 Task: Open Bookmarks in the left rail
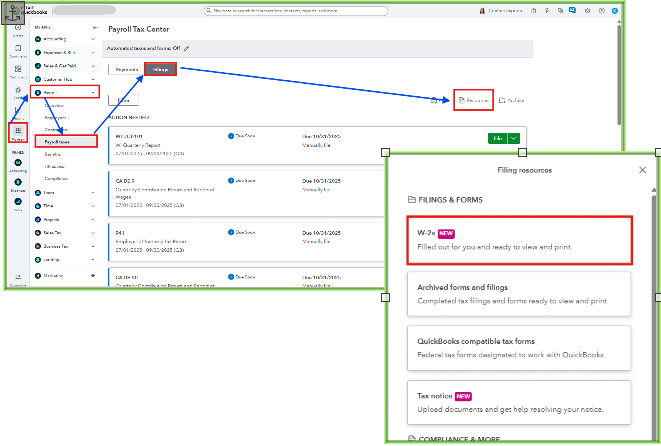click(x=18, y=48)
